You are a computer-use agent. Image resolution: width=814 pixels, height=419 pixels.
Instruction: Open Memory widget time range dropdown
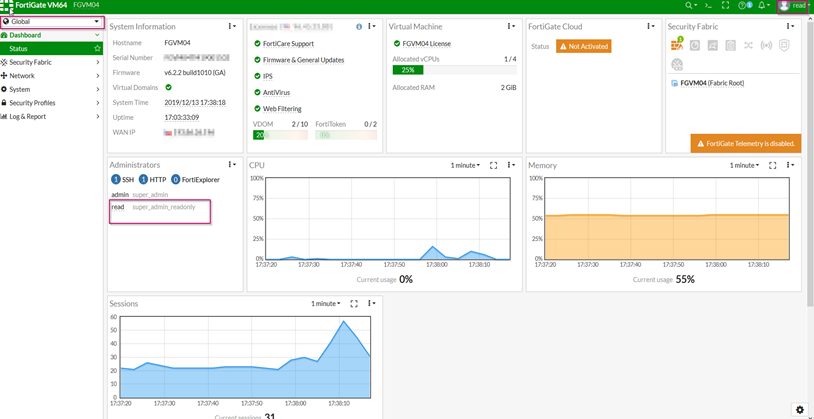pyautogui.click(x=743, y=165)
